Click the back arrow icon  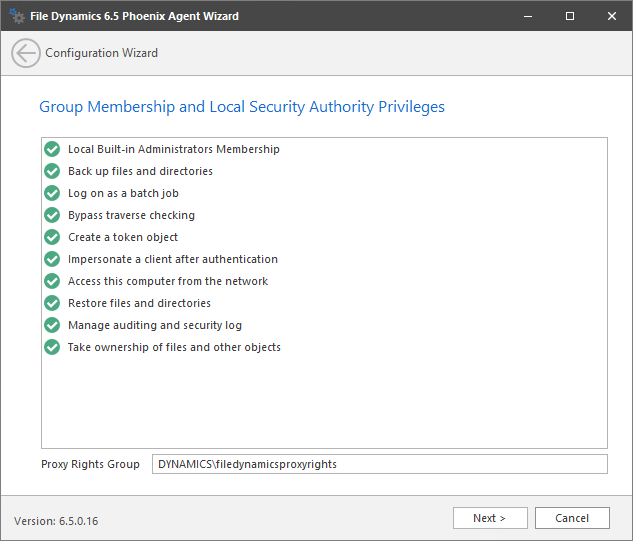(x=26, y=53)
